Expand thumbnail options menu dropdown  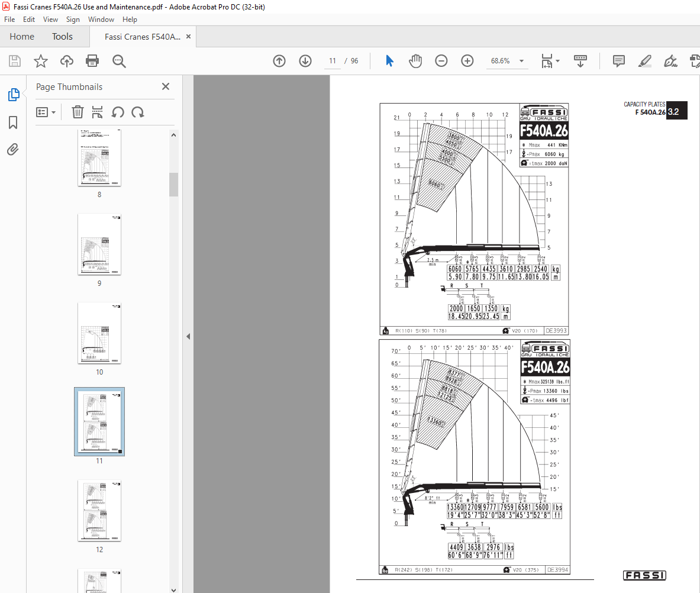(x=53, y=112)
